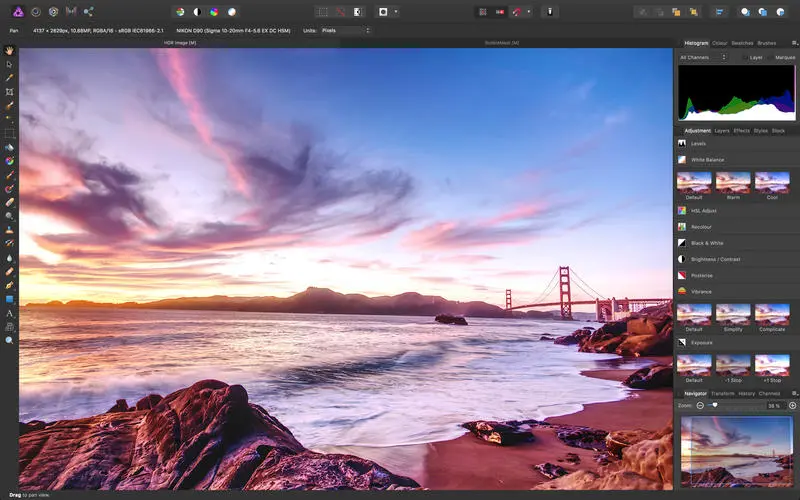The height and width of the screenshot is (500, 800).
Task: Activate the Zoom magnifier tool
Action: pos(9,341)
